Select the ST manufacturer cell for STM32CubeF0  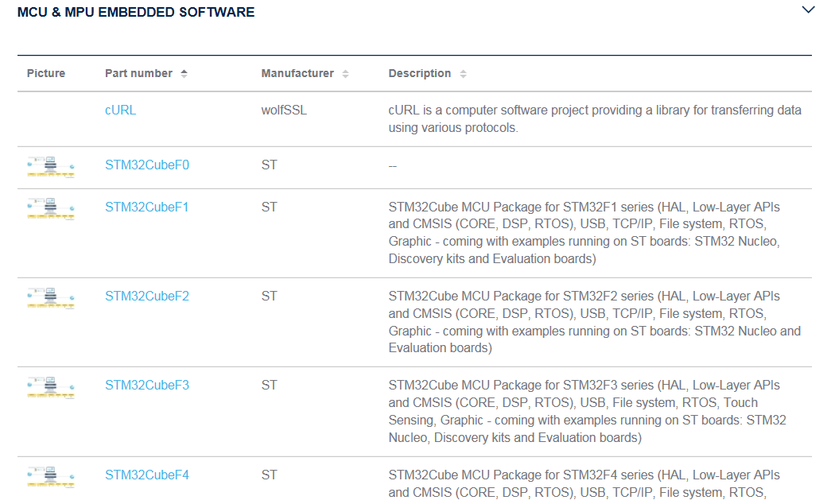click(269, 165)
